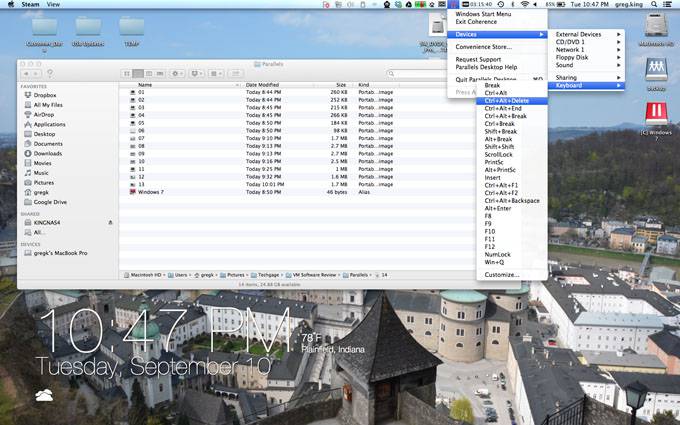Open the highlighted Keyboard submenu entry
Image resolution: width=680 pixels, height=425 pixels.
coord(587,85)
